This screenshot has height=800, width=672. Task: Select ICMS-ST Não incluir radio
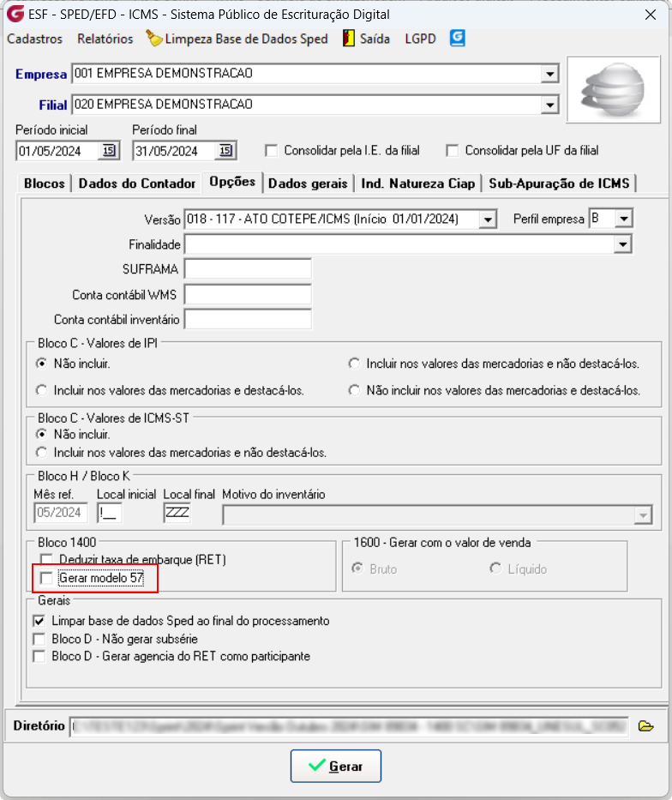coord(41,434)
